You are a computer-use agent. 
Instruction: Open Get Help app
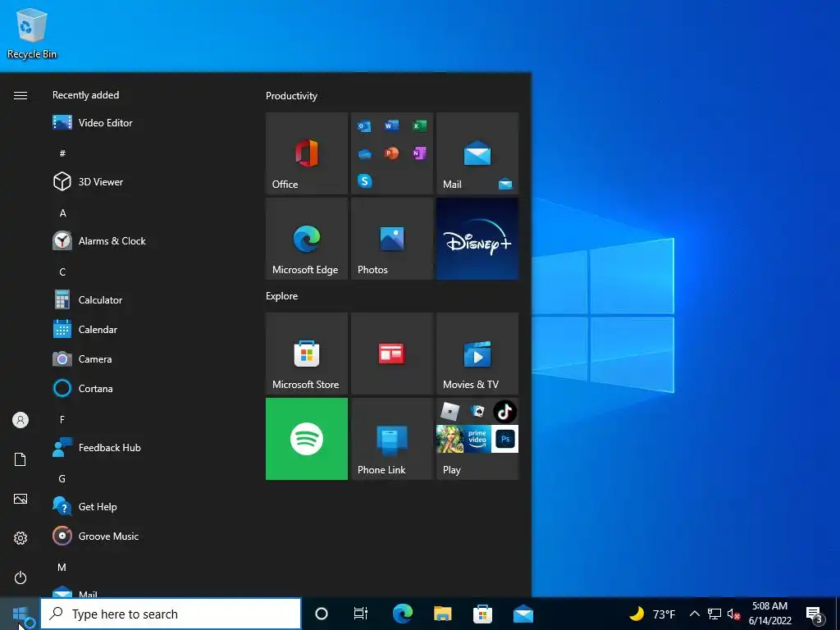tap(84, 506)
